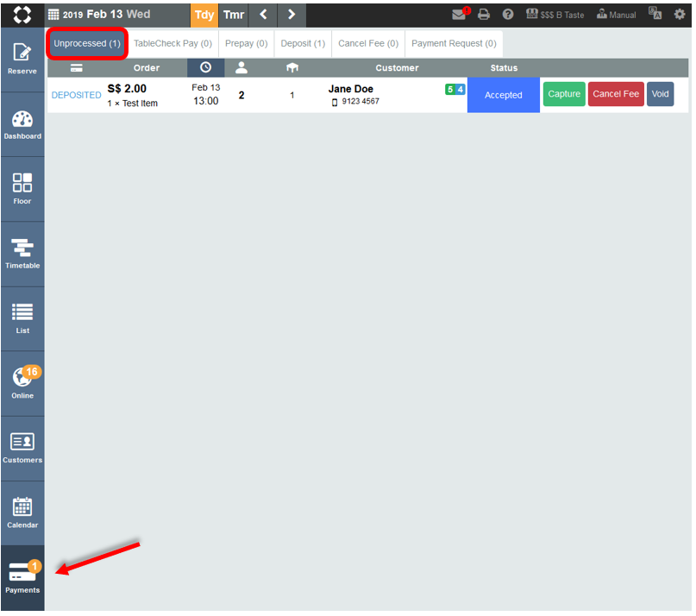Switch to the Cancel Fee (0) tab

tap(368, 43)
